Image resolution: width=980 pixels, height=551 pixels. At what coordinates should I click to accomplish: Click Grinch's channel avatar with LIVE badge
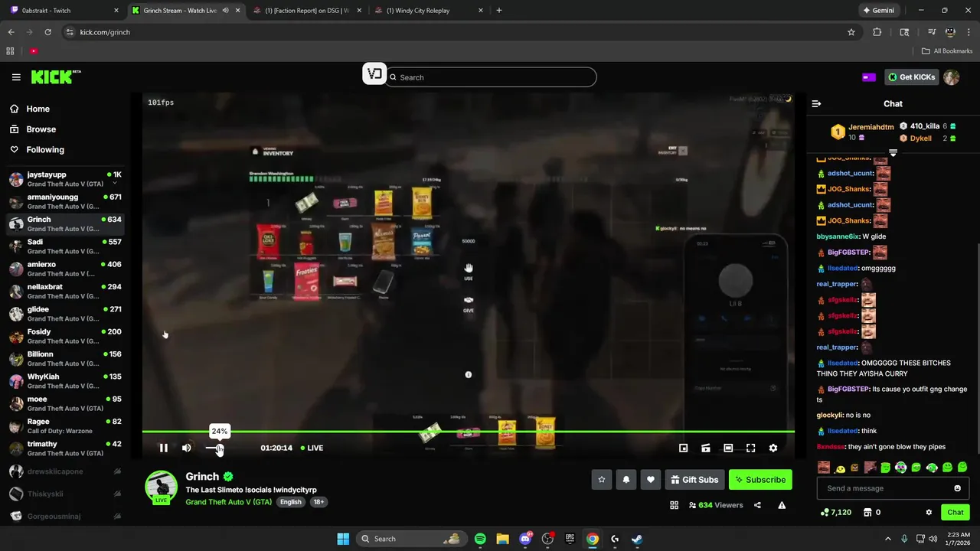(x=161, y=487)
